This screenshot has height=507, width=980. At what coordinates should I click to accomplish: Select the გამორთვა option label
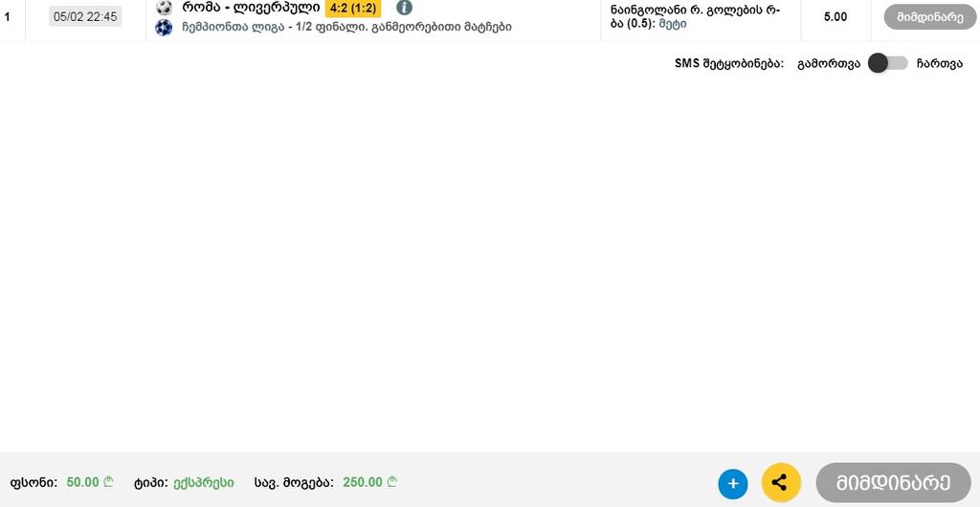click(x=829, y=63)
